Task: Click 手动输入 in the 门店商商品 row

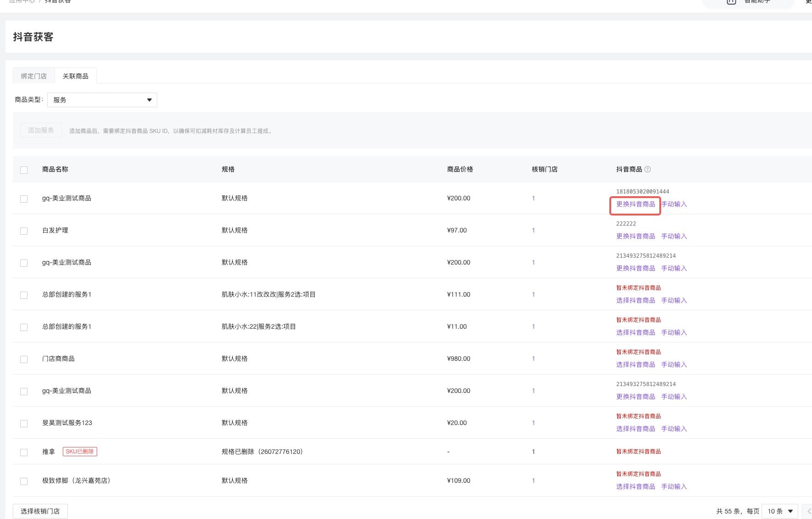Action: [x=674, y=364]
